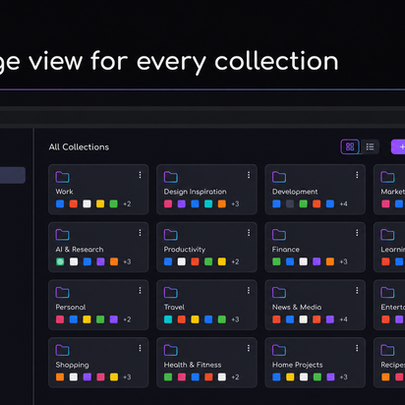This screenshot has height=405, width=405.
Task: Open Design Inspiration card's three-dot menu
Action: coord(249,175)
